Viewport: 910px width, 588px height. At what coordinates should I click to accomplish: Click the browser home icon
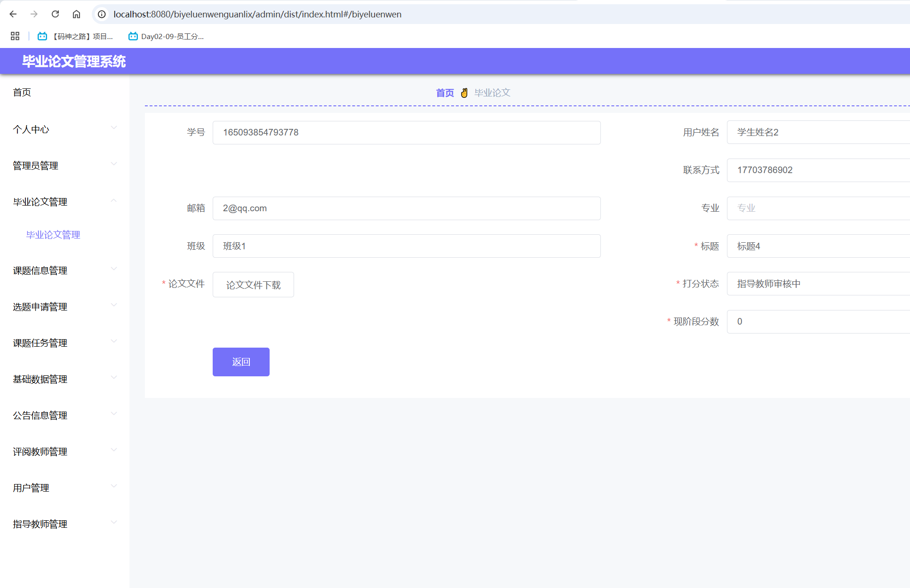click(76, 14)
